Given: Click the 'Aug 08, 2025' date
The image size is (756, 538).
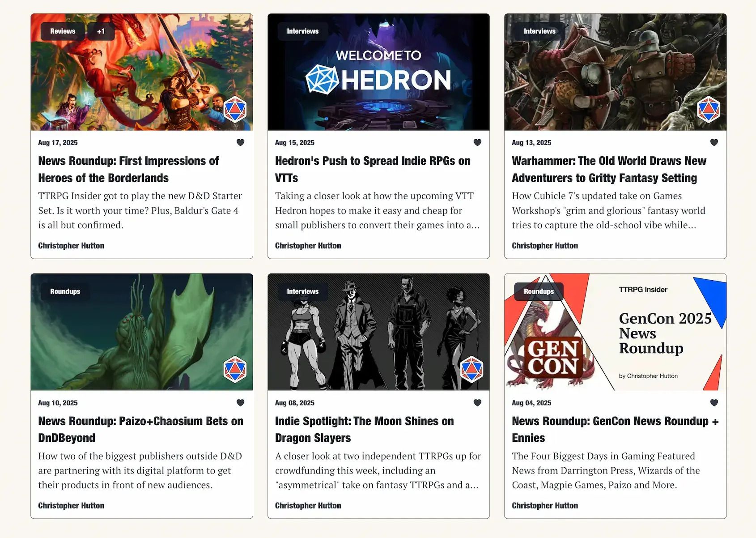Looking at the screenshot, I should pyautogui.click(x=295, y=403).
